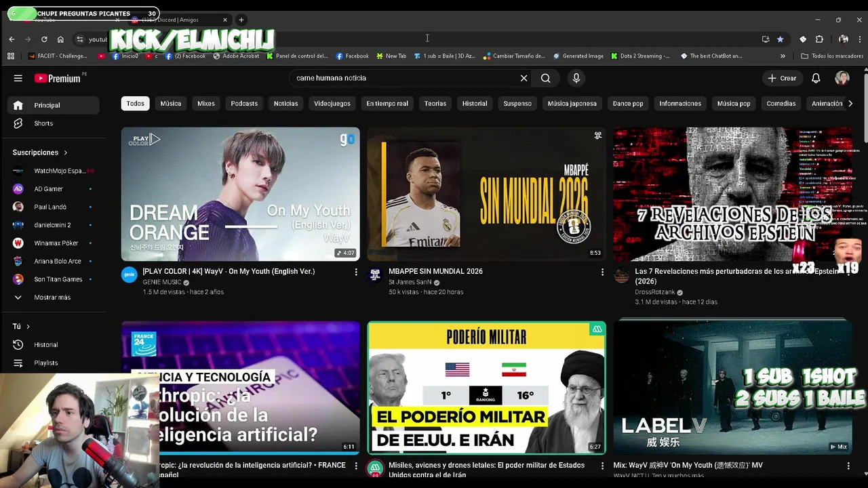868x488 pixels.
Task: View site information icon in address bar
Action: pyautogui.click(x=80, y=39)
